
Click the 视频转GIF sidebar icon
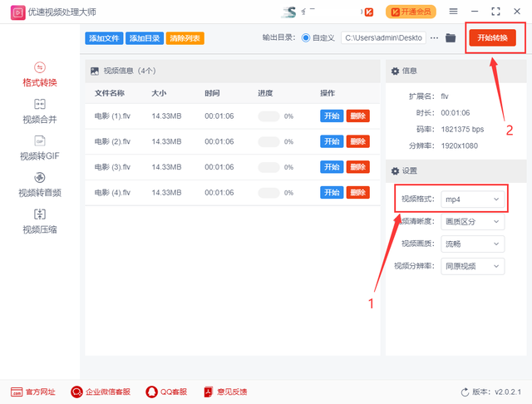pyautogui.click(x=40, y=140)
